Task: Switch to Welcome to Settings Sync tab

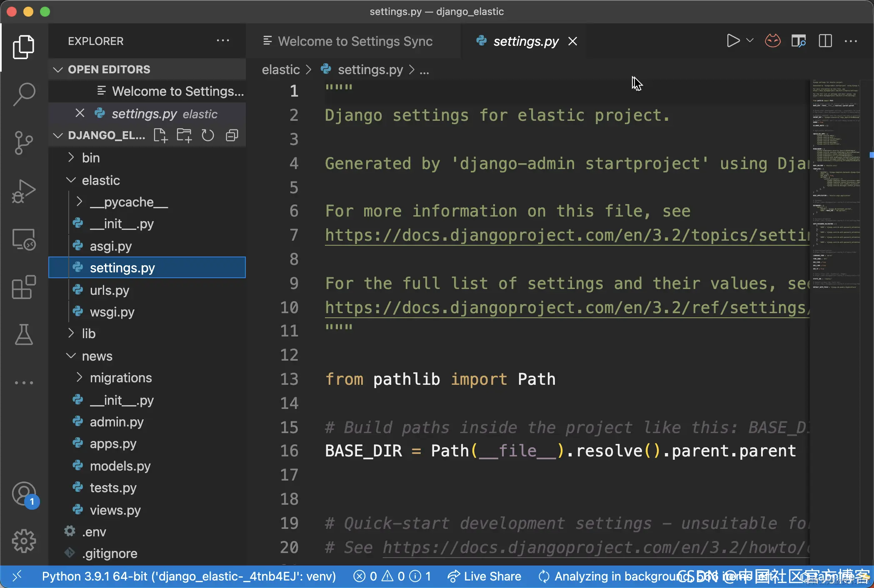Action: [x=355, y=41]
